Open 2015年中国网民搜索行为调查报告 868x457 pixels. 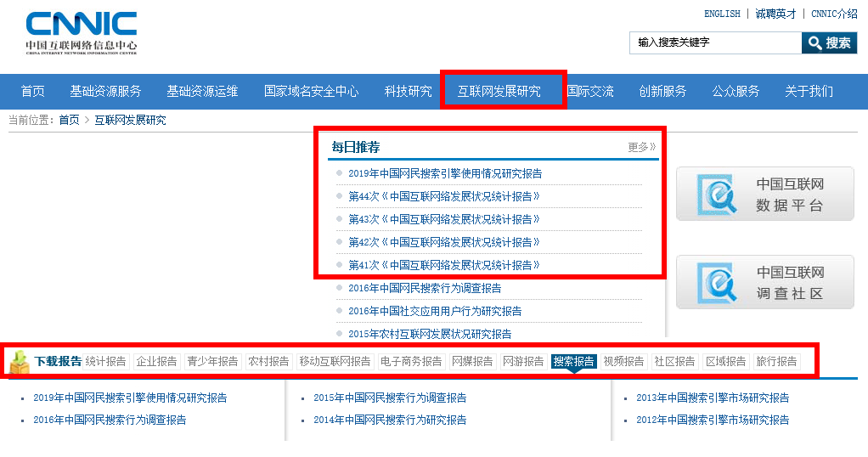click(390, 398)
